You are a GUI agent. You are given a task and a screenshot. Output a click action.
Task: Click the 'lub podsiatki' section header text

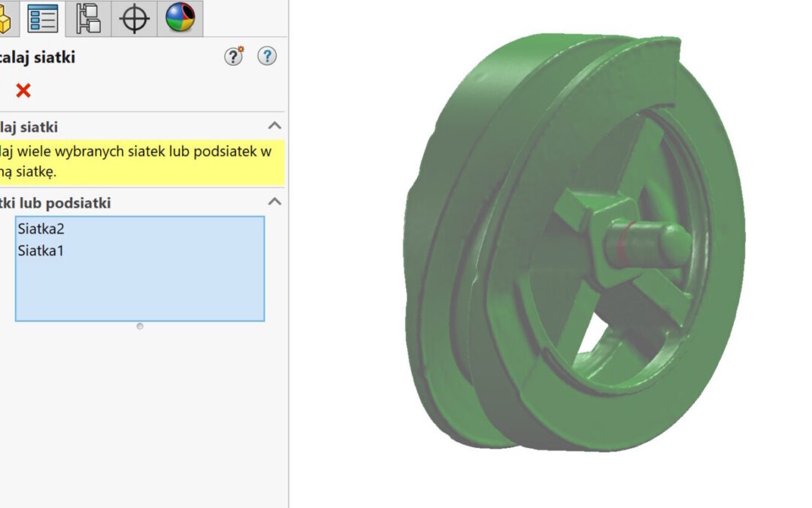pyautogui.click(x=56, y=202)
